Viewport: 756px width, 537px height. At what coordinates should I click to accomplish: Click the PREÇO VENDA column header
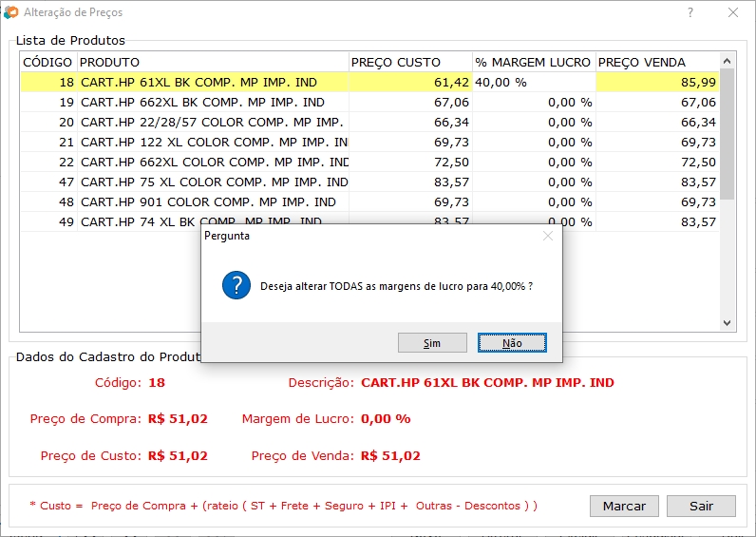point(656,63)
